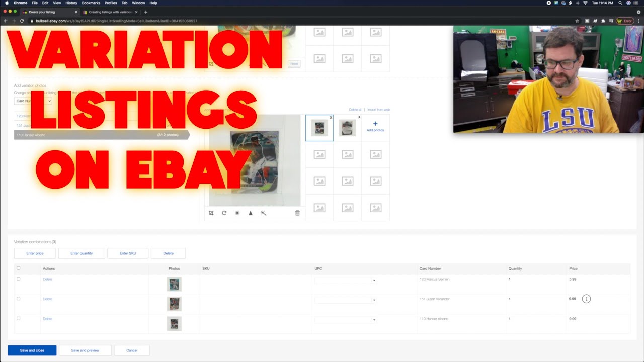Viewport: 644px width, 362px height.
Task: Open macOS Spotlight search
Action: coord(619,3)
